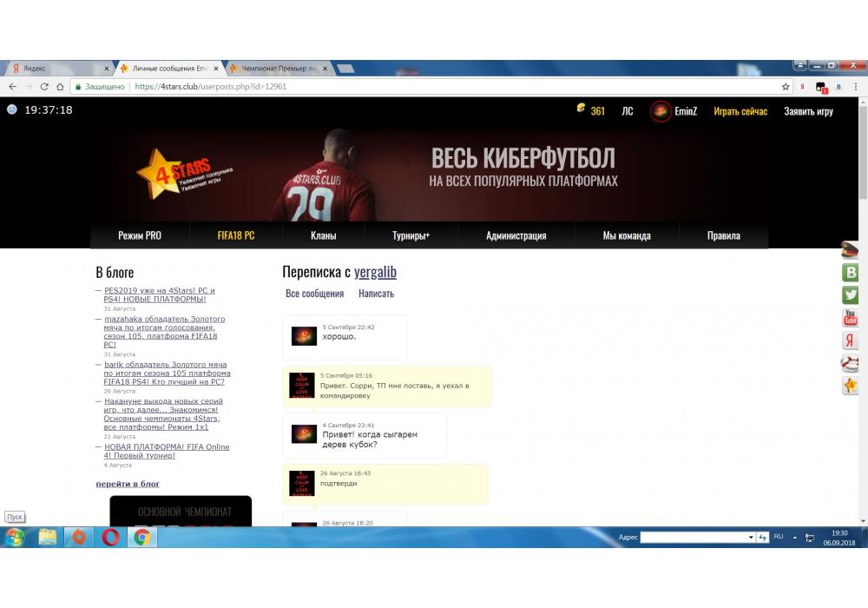Screen dimensions: 868x608
Task: Click the gold coins icon beside 361
Action: click(x=581, y=108)
